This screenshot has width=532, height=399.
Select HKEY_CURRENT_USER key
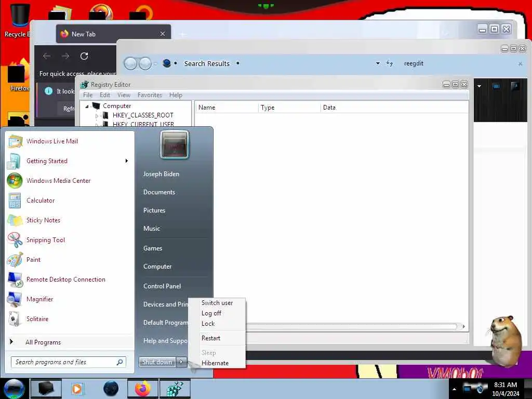[143, 124]
